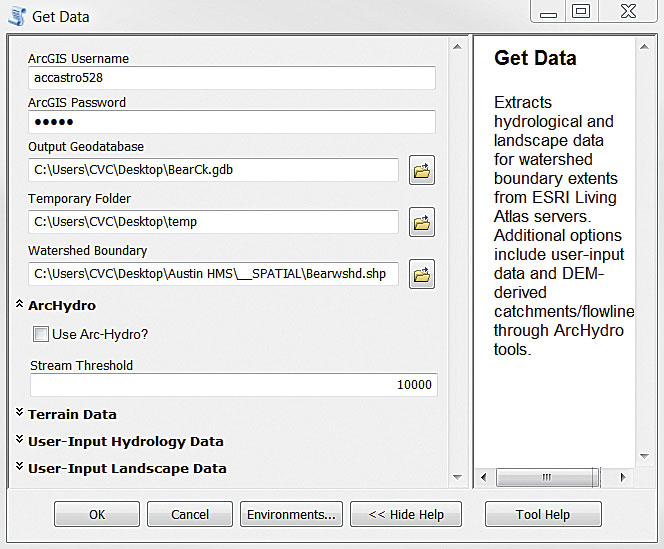Click the Watershed Boundary path field
The width and height of the screenshot is (664, 549).
click(214, 273)
